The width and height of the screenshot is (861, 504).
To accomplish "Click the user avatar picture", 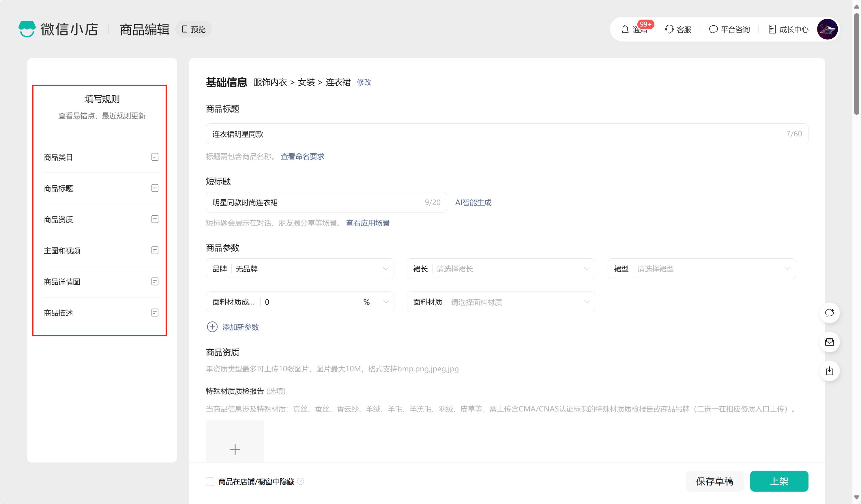I will click(x=827, y=29).
